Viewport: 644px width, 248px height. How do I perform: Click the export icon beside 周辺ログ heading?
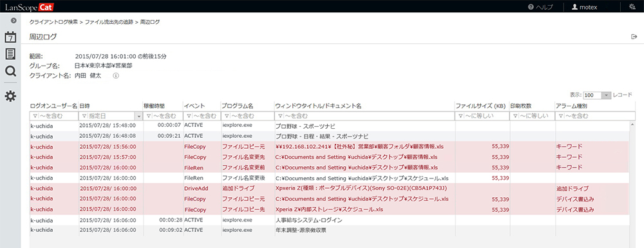(634, 37)
